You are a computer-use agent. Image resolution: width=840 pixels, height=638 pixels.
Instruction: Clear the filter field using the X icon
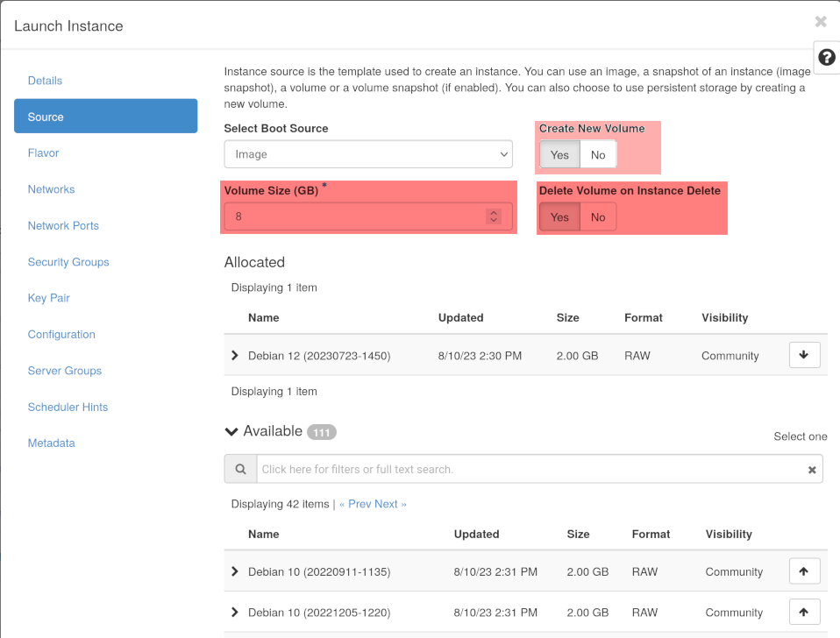point(812,469)
